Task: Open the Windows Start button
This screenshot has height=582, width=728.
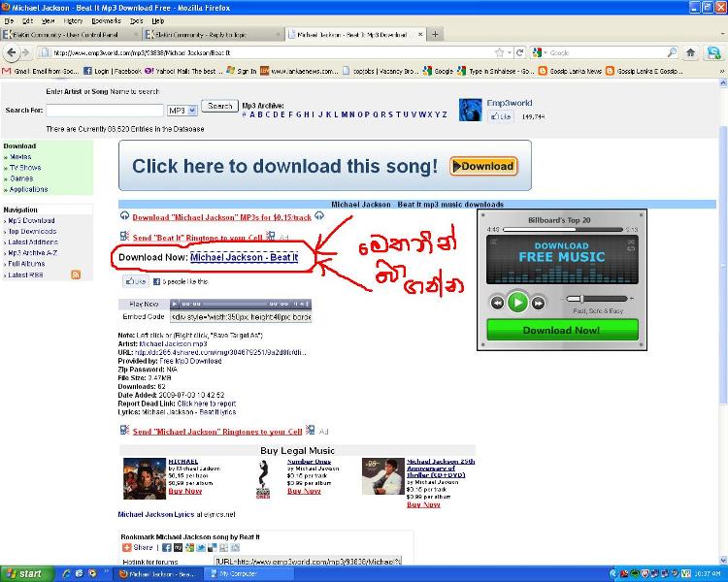Action: (x=26, y=573)
